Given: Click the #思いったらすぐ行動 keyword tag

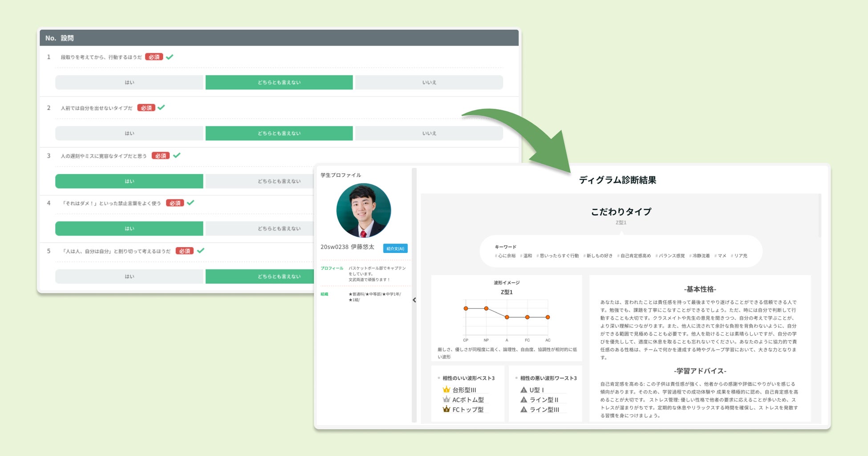Looking at the screenshot, I should coord(558,256).
